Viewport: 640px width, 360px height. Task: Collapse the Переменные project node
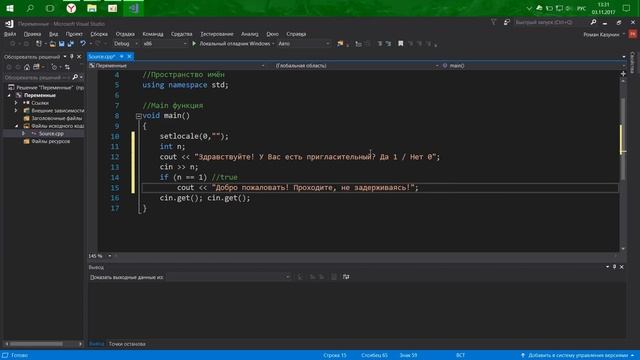click(x=9, y=95)
